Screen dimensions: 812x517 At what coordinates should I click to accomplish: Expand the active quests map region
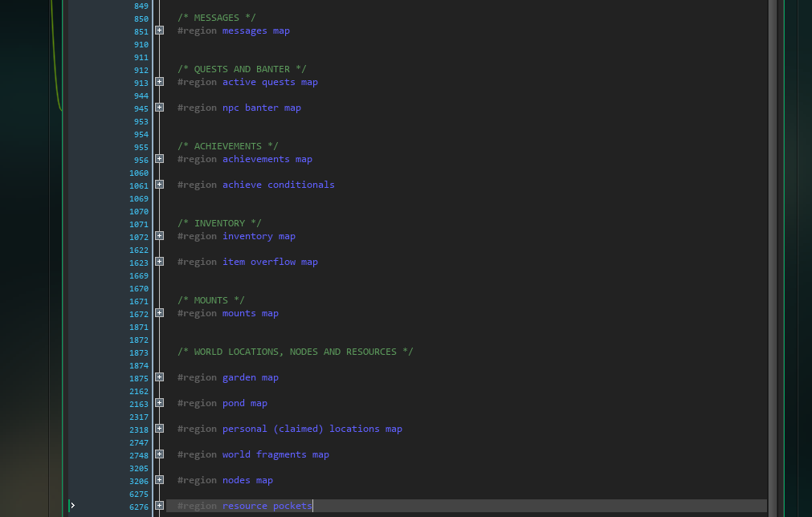[x=159, y=81]
